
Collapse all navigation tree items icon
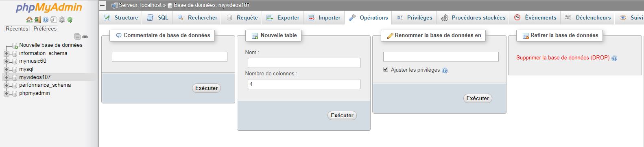(77, 37)
